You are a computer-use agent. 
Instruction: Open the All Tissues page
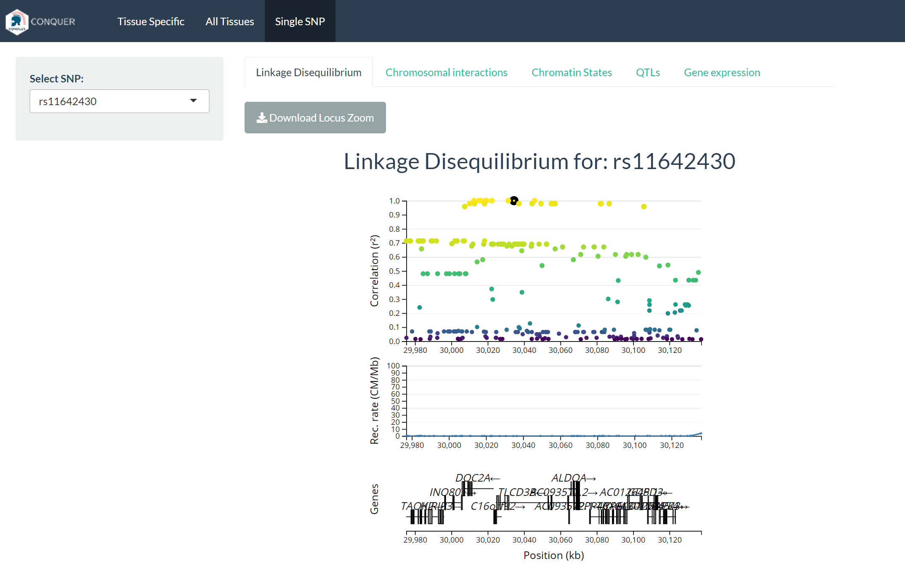point(230,21)
